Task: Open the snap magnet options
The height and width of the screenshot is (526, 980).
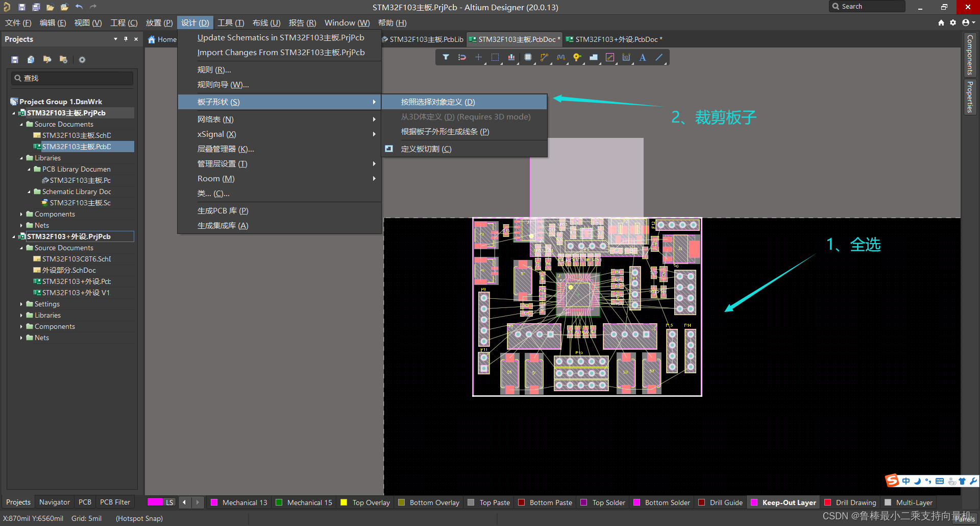Action: 462,57
